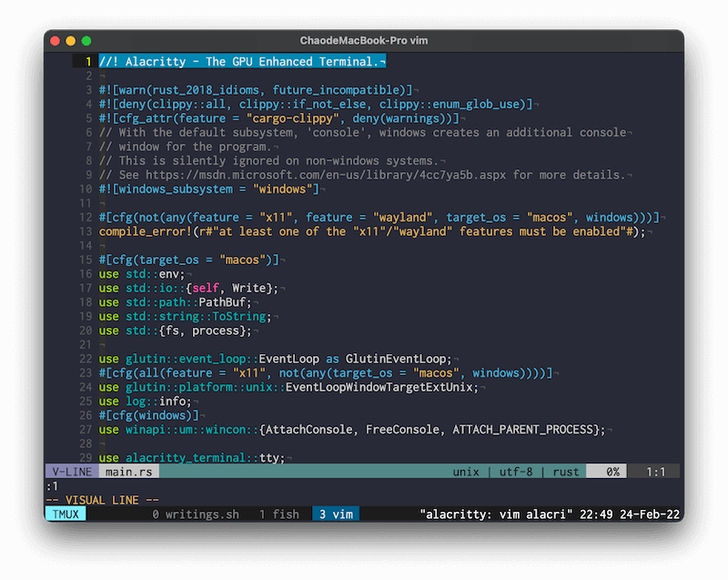Viewport: 728px width, 580px height.
Task: Select the active tmux window 3 vim
Action: (335, 514)
